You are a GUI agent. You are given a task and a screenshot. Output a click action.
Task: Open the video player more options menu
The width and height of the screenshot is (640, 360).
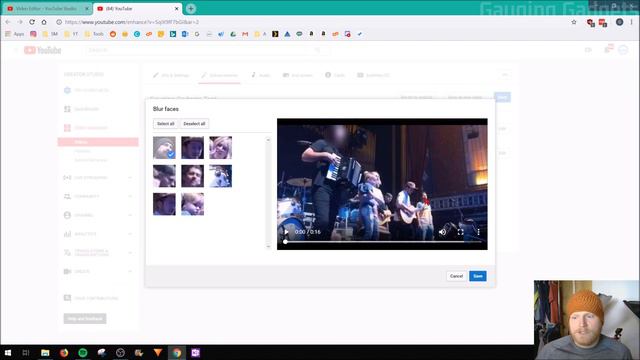478,232
